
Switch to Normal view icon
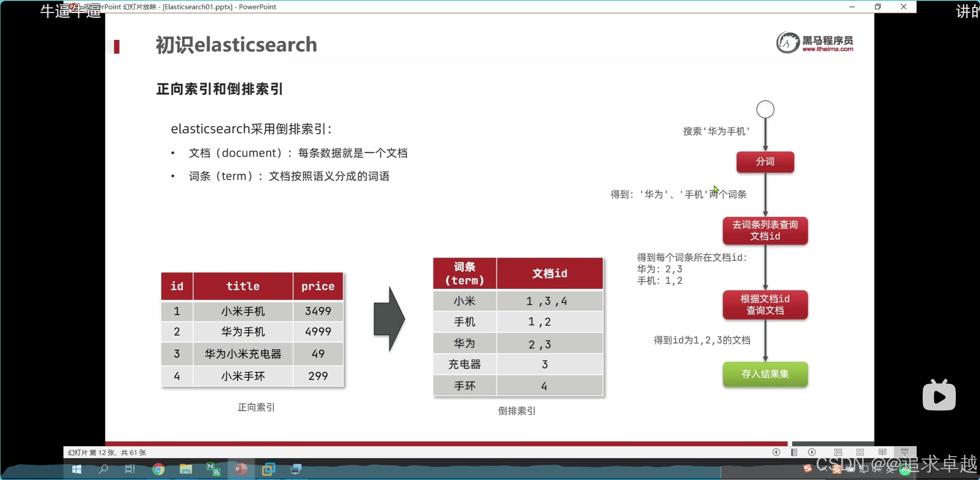click(838, 452)
